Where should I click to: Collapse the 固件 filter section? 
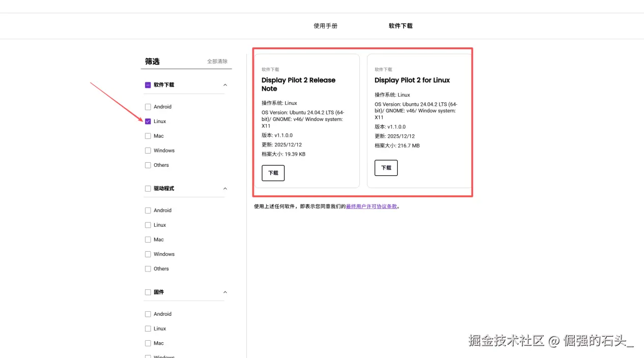[x=226, y=292]
